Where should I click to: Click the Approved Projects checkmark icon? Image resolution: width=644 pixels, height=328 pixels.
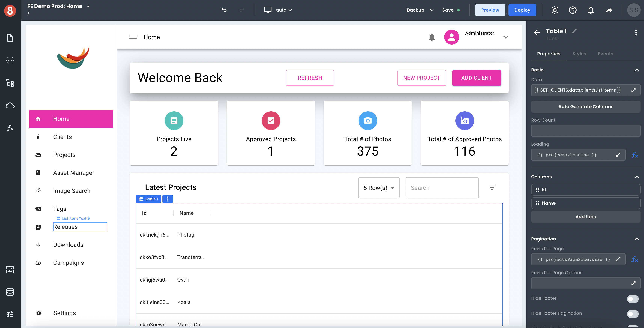(271, 121)
